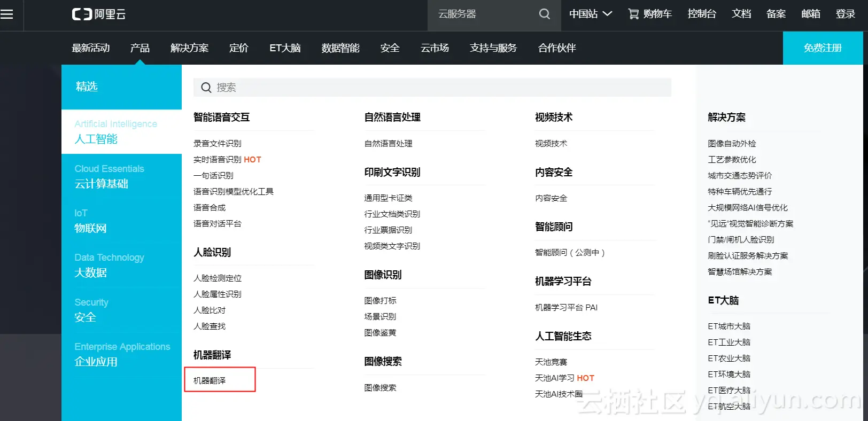Open the 机器翻译 product link

pyautogui.click(x=210, y=381)
